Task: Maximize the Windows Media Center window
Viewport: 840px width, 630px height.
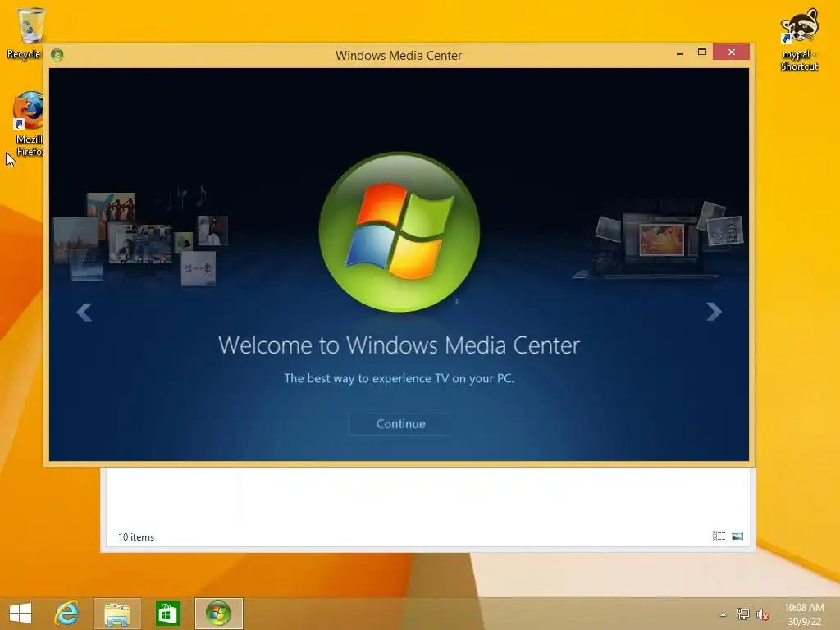Action: tap(702, 52)
